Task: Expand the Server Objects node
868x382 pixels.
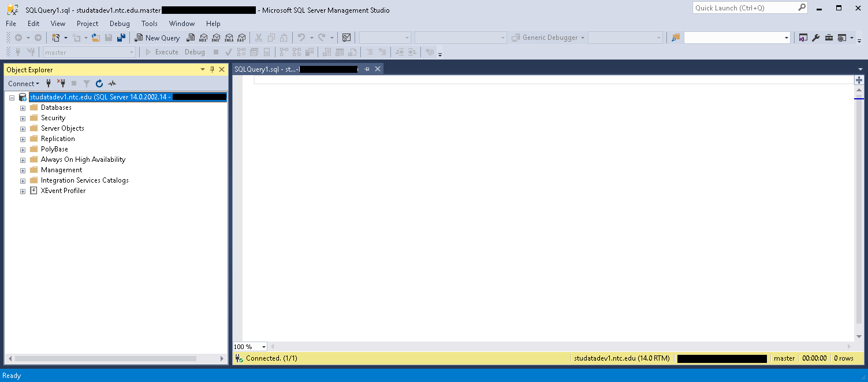Action: click(23, 128)
